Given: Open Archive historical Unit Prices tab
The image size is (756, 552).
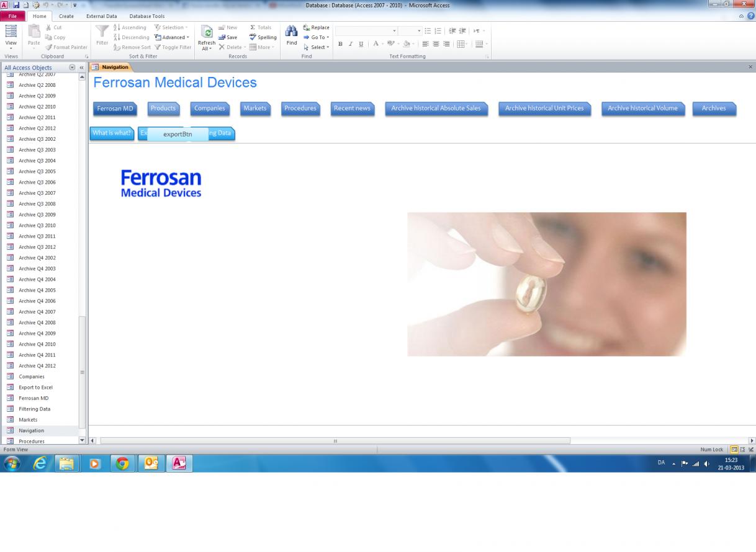Looking at the screenshot, I should pos(544,109).
